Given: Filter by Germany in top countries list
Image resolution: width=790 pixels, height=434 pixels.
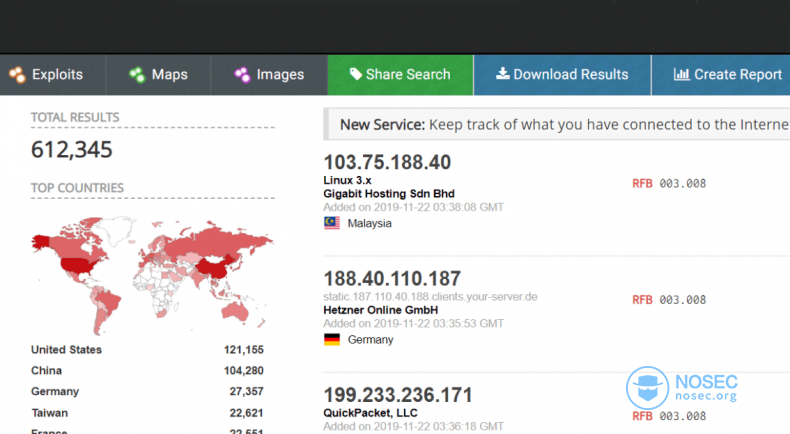Looking at the screenshot, I should pos(55,392).
